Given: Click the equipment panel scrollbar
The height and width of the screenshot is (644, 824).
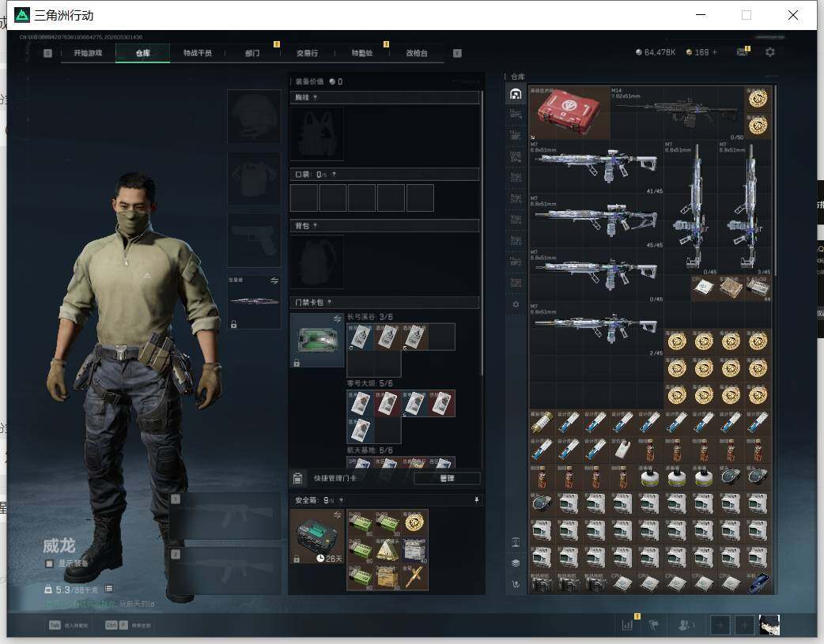Looking at the screenshot, I should tap(482, 235).
